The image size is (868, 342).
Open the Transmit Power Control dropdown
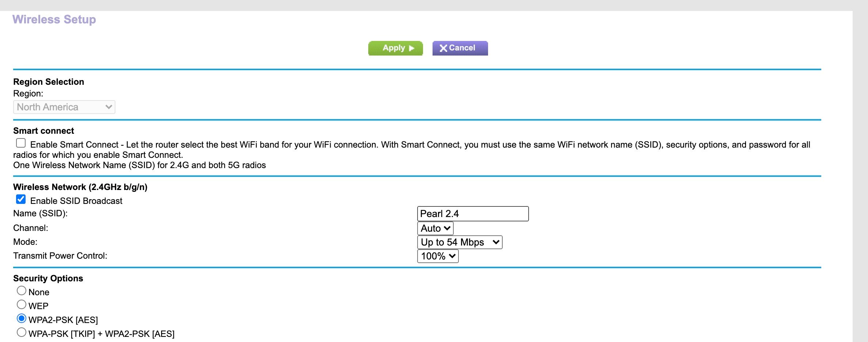click(437, 256)
